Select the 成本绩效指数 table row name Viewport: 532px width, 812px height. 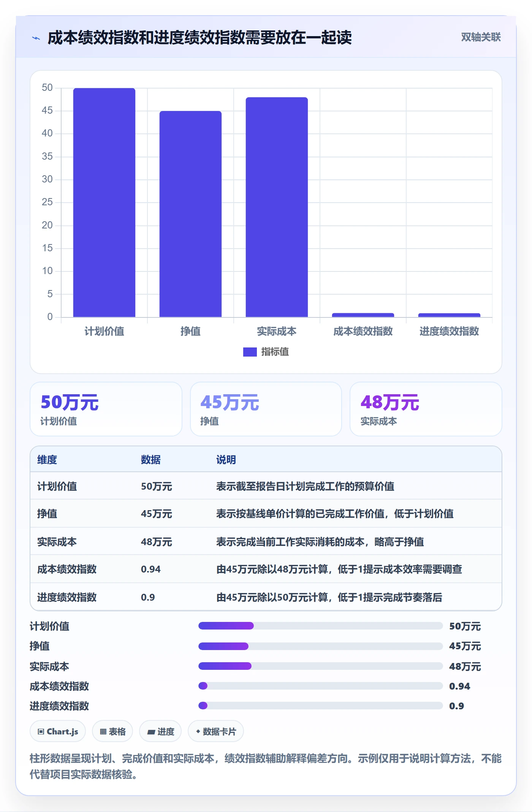click(x=67, y=569)
